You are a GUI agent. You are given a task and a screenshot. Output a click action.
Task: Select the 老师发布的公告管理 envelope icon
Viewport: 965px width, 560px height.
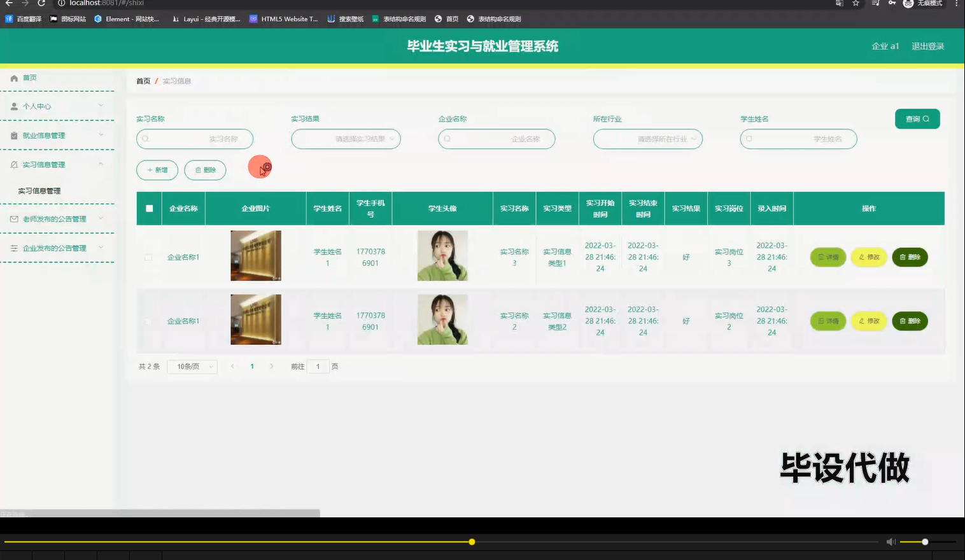14,218
